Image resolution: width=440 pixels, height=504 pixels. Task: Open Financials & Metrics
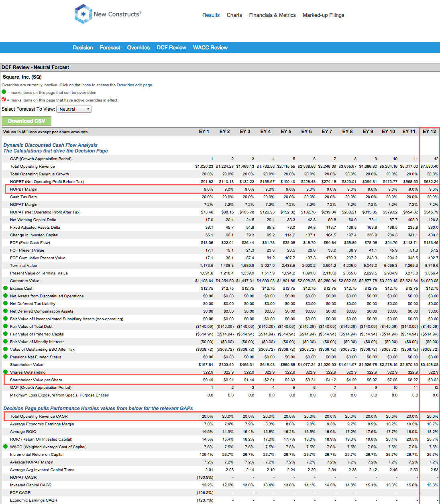pos(272,15)
